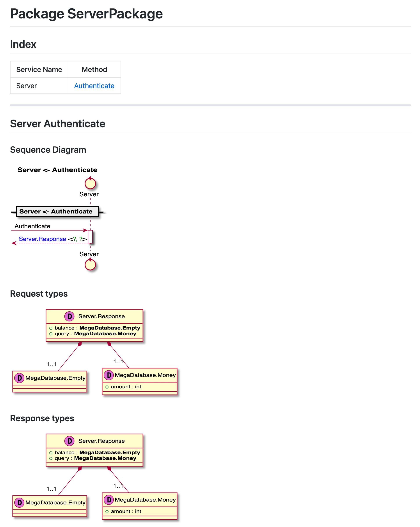This screenshot has width=420, height=527.
Task: Click the 'Method' table header
Action: pyautogui.click(x=94, y=69)
